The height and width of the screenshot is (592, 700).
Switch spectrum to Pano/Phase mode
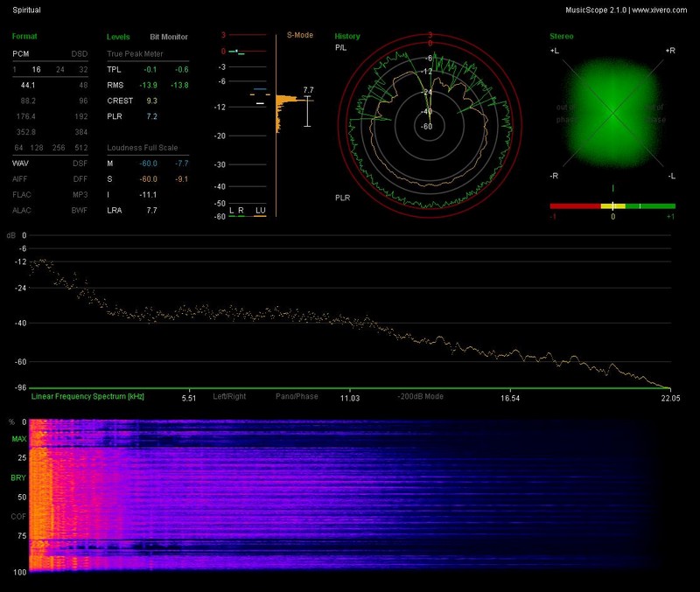pos(297,396)
